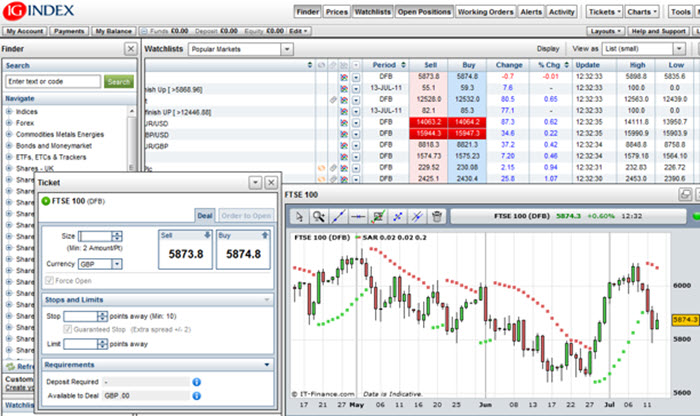This screenshot has height=416, width=700.
Task: Select the dotted blue cross chart tool
Action: pos(397,216)
